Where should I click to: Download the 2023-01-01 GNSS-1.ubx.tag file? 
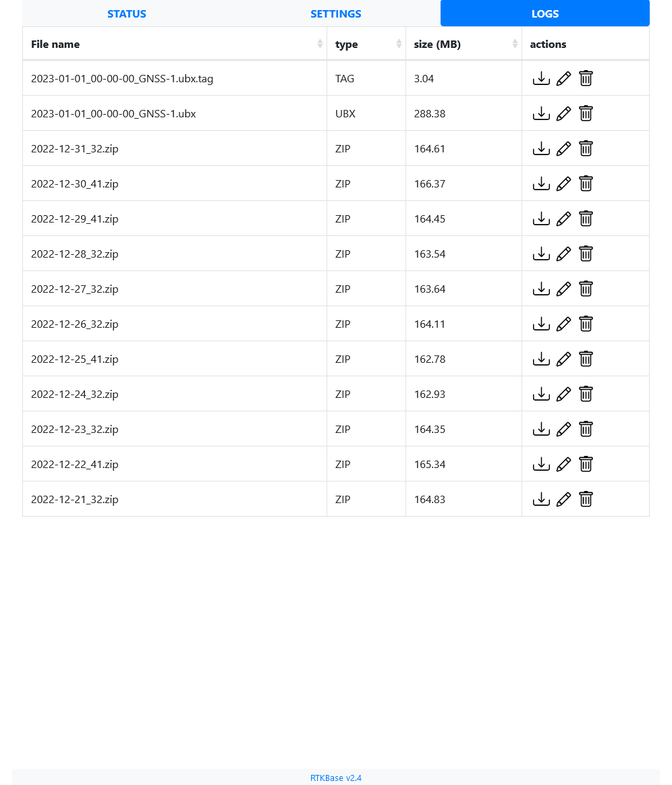(541, 79)
